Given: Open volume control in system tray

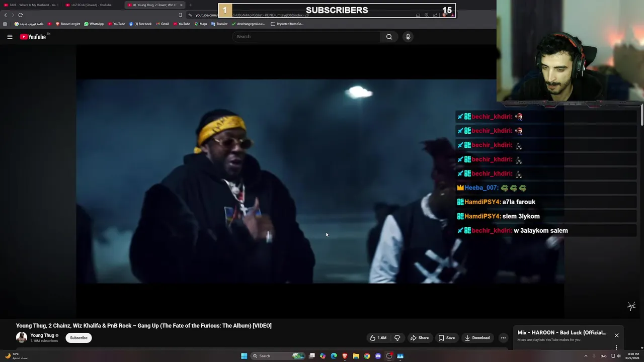Looking at the screenshot, I should (619, 356).
